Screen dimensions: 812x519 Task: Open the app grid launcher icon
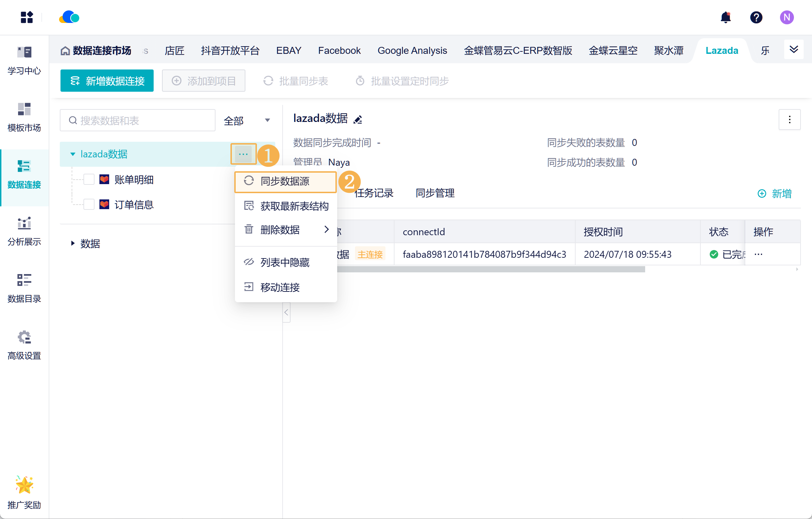point(27,17)
